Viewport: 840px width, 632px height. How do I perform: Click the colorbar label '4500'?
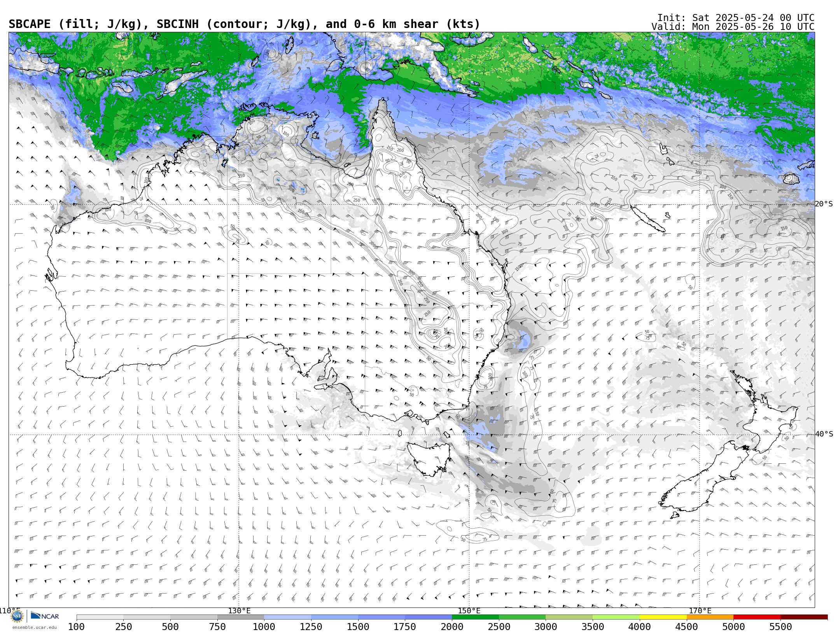(687, 627)
